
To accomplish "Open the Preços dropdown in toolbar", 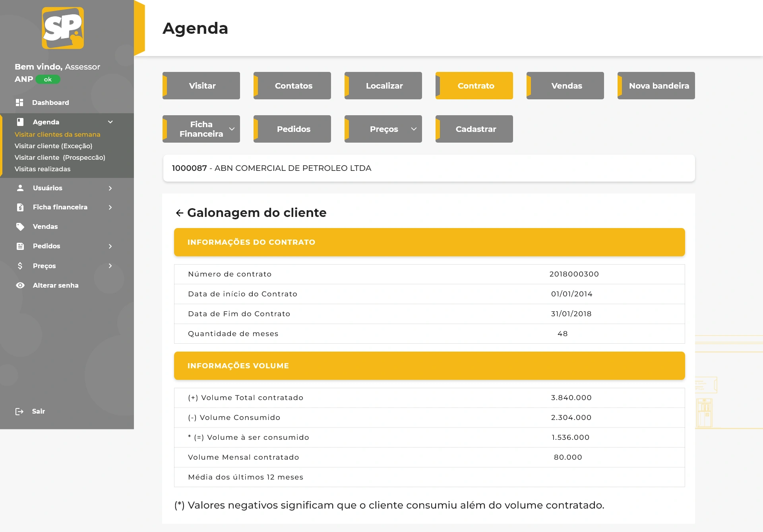I will (x=383, y=129).
